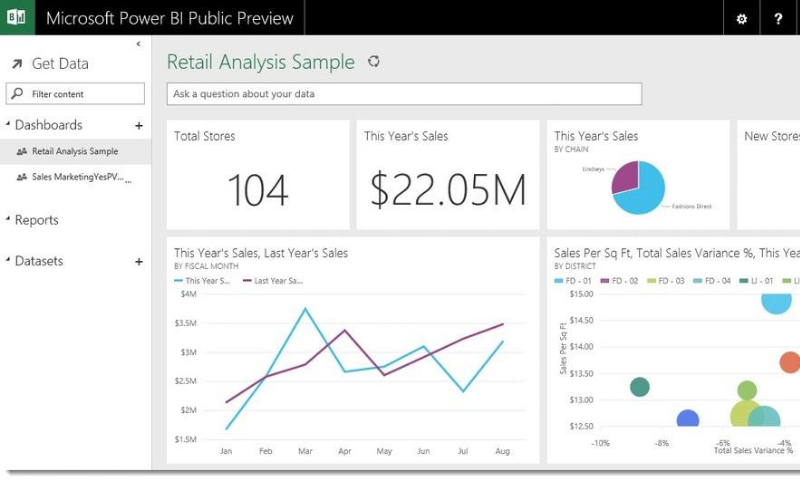Screen dimensions: 800x481
Task: Click the 104 Total Stores value
Action: click(x=258, y=190)
